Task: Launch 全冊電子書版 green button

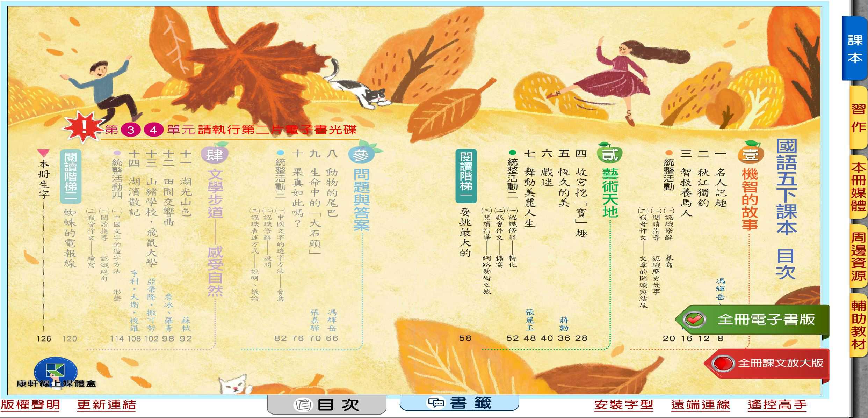Action: [x=752, y=319]
